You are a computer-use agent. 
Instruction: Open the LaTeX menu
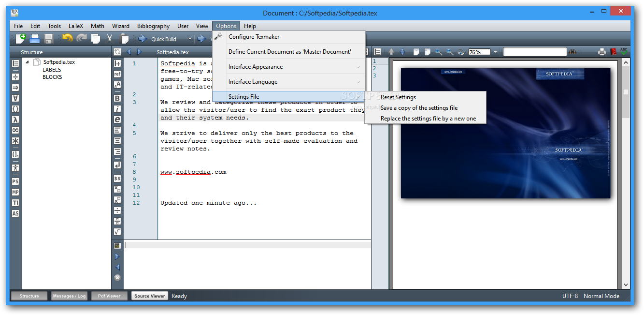(x=76, y=26)
